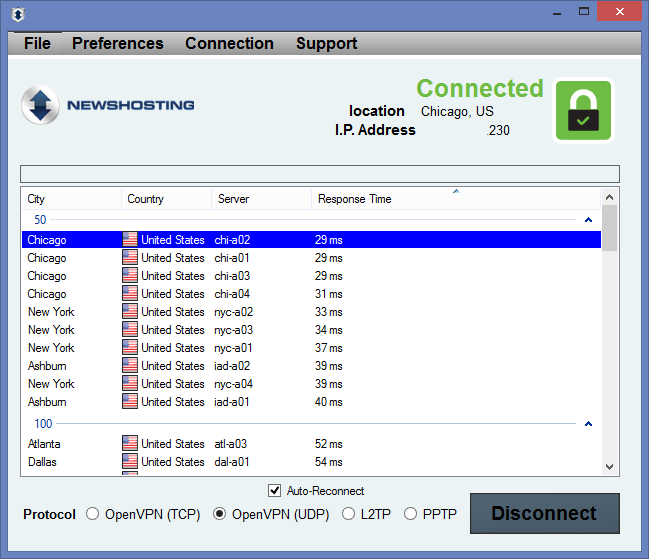The image size is (649, 559).
Task: Sort by Country column header
Action: coord(166,199)
